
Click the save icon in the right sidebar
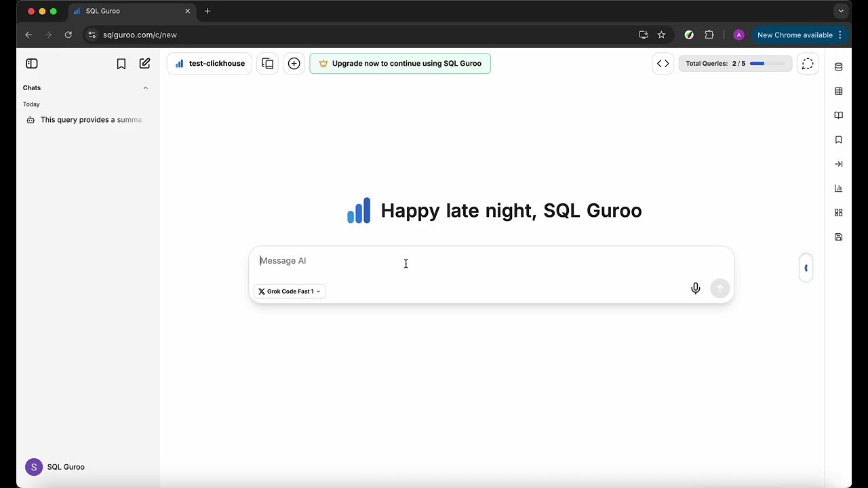pos(838,237)
